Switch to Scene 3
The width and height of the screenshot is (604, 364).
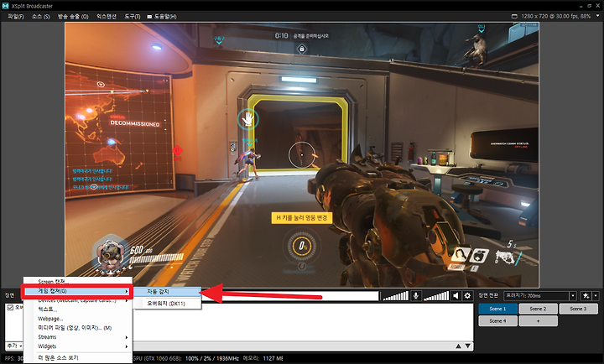point(579,309)
